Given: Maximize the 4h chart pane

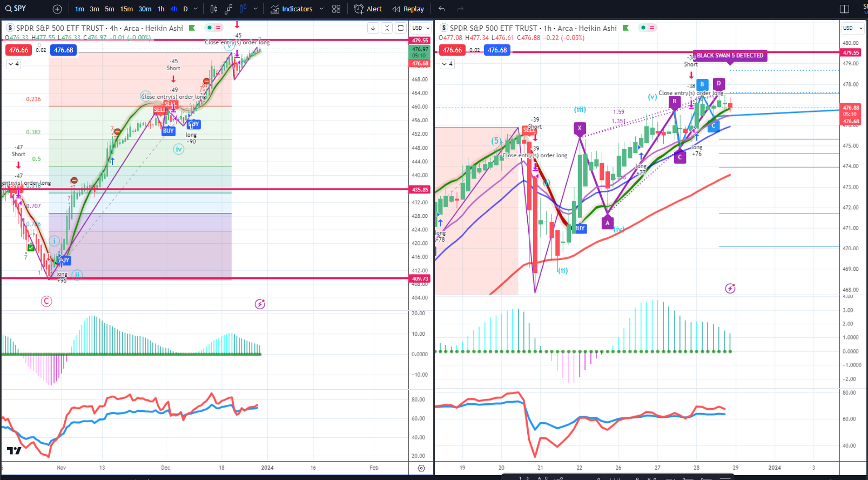Looking at the screenshot, I should [400, 28].
